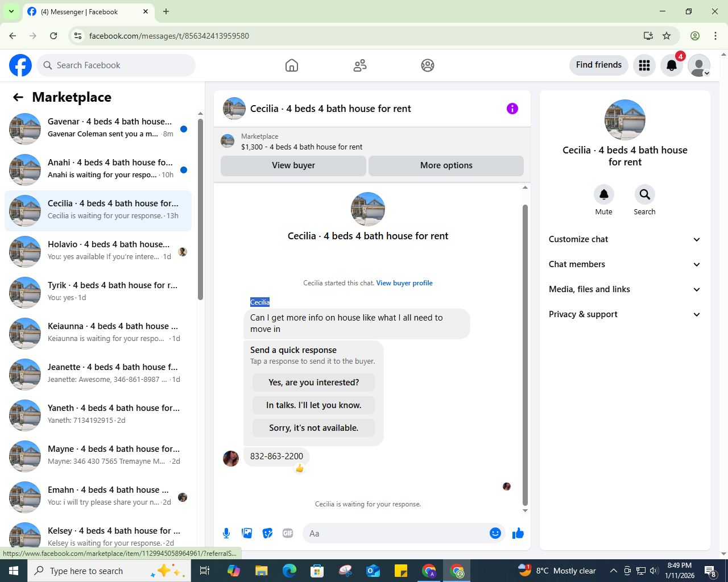Bookmark this tab with the star icon
The image size is (728, 582).
click(667, 36)
